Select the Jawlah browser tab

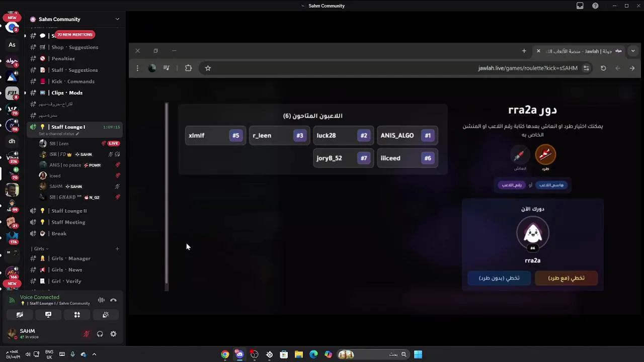(x=580, y=51)
